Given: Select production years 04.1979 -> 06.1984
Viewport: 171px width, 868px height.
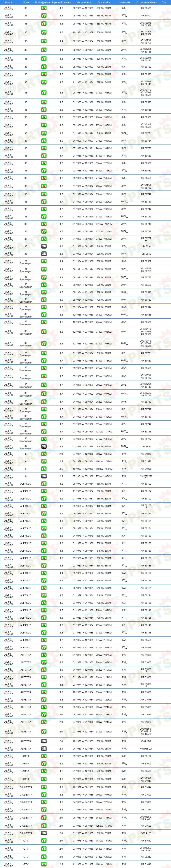Looking at the screenshot, I should [83, 461].
